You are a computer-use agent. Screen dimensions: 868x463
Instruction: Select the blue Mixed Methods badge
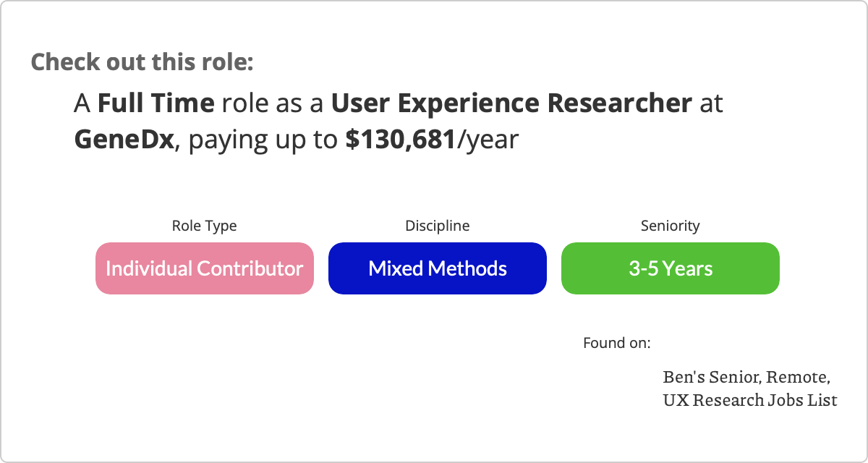pyautogui.click(x=437, y=268)
